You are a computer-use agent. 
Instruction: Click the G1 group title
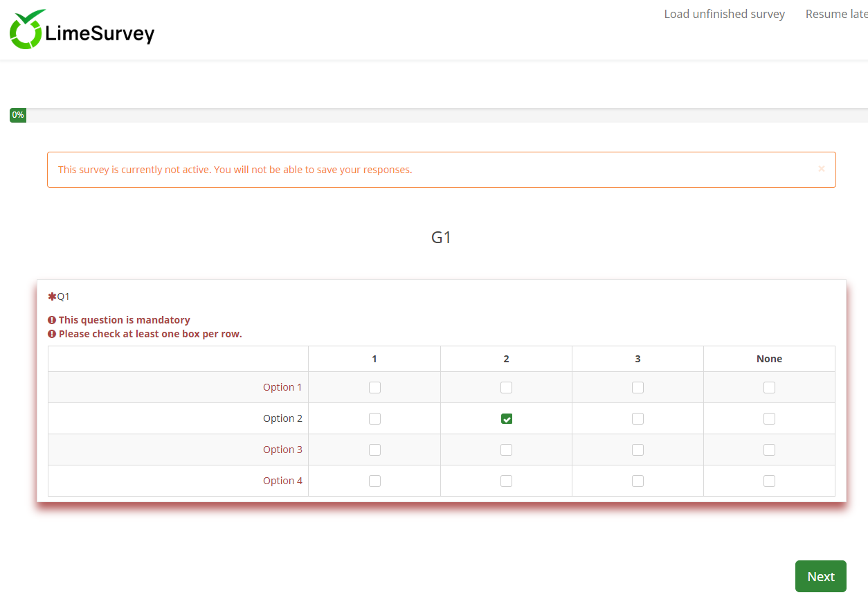point(441,238)
